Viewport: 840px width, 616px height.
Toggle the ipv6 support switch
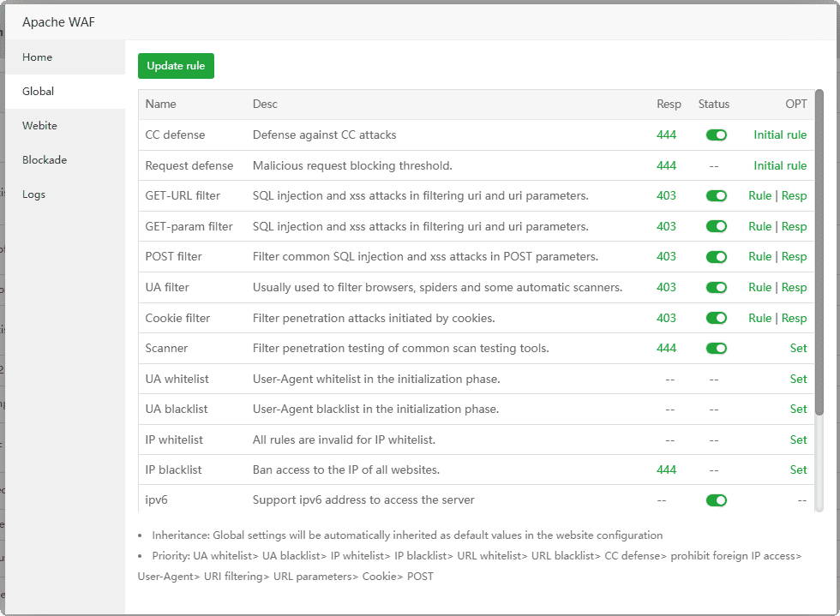pyautogui.click(x=716, y=500)
